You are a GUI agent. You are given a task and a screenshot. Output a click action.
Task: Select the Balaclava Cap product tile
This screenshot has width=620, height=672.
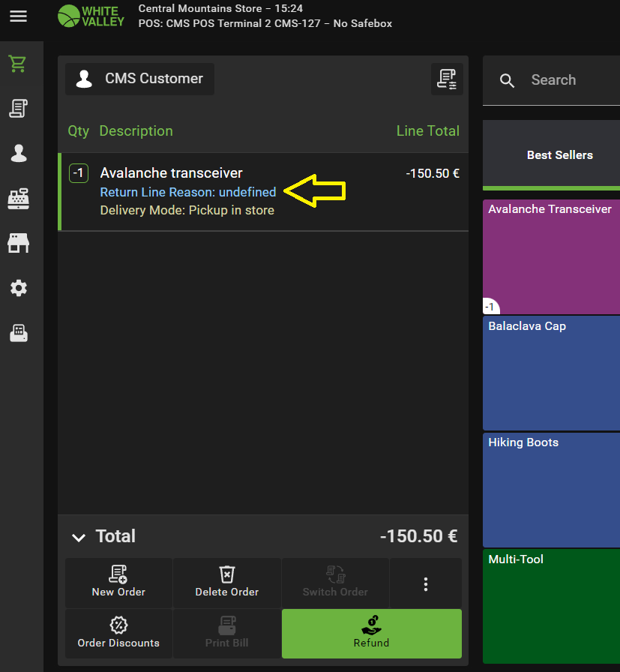(x=552, y=373)
